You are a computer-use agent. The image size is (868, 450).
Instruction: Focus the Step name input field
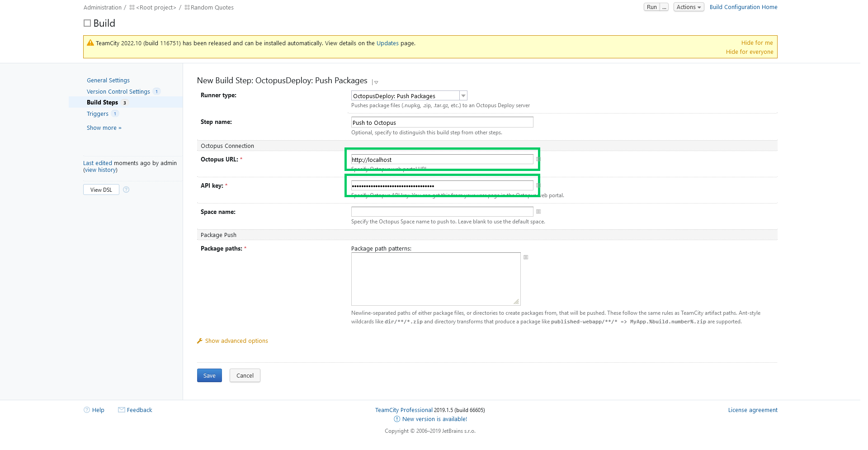click(442, 122)
